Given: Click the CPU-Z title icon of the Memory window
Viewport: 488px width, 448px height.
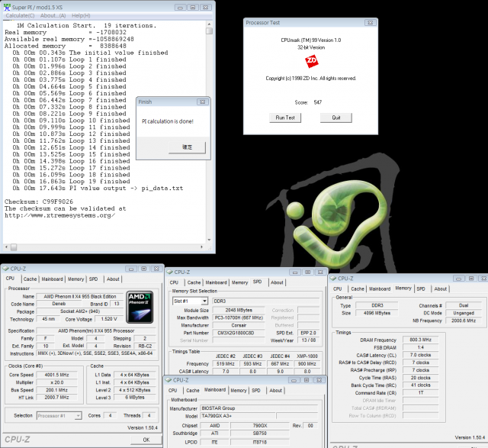Looking at the screenshot, I should click(x=333, y=279).
